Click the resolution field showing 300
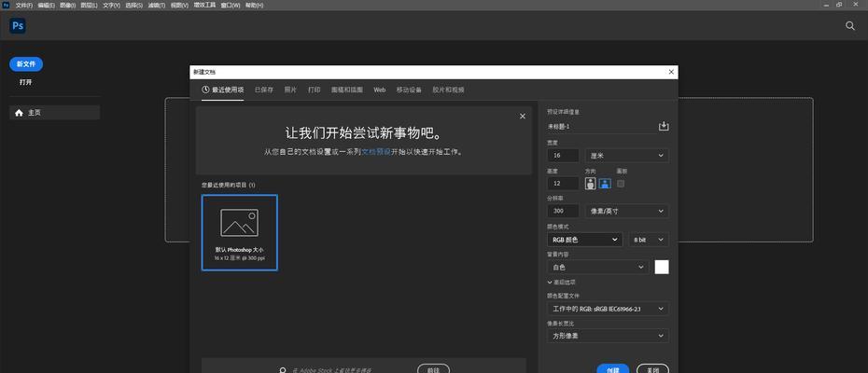 [563, 211]
